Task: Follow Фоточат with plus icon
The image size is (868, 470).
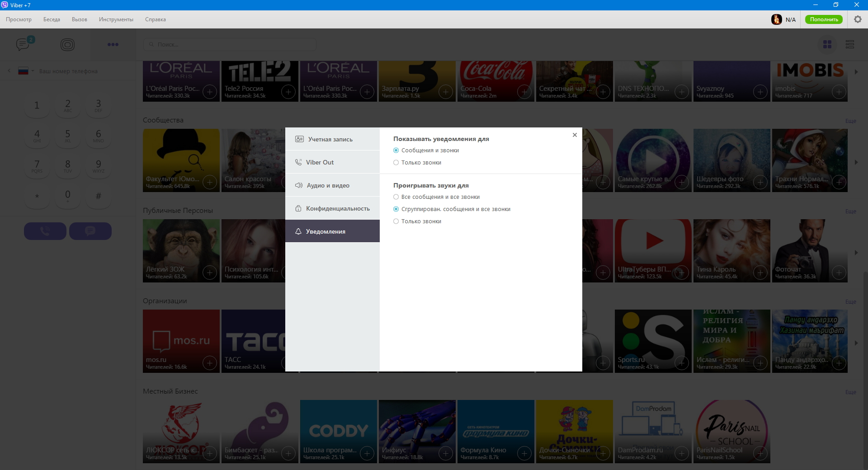Action: coord(839,273)
